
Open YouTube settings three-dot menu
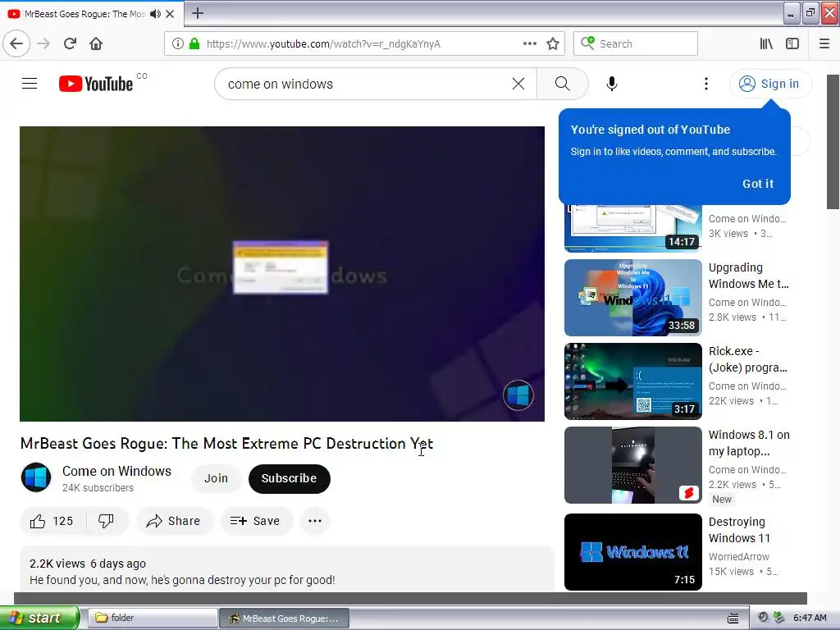click(x=706, y=84)
